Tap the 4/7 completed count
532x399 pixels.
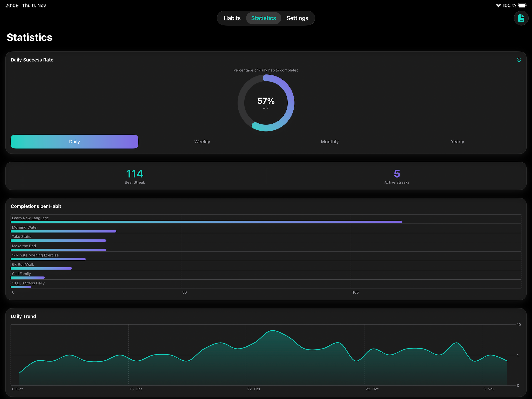pyautogui.click(x=266, y=108)
